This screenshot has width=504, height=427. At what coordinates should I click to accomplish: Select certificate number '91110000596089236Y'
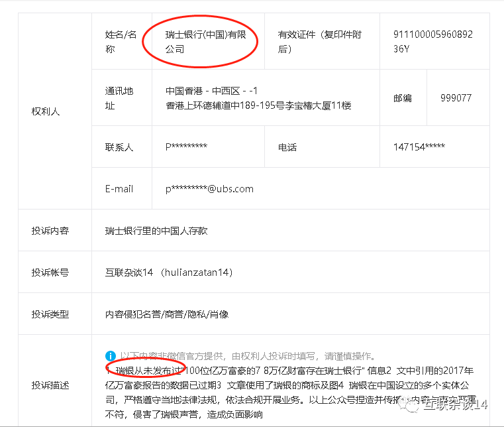(x=433, y=42)
